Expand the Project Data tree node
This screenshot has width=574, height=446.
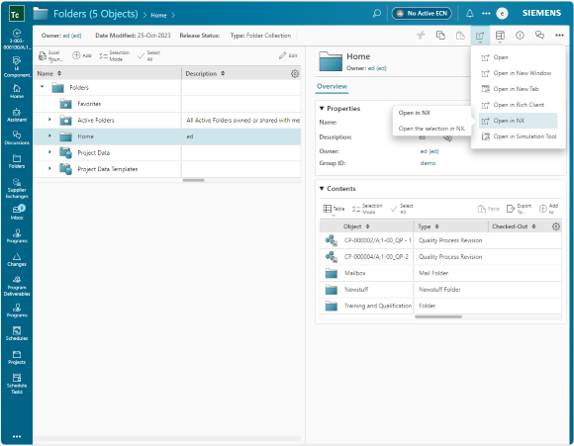(x=50, y=152)
